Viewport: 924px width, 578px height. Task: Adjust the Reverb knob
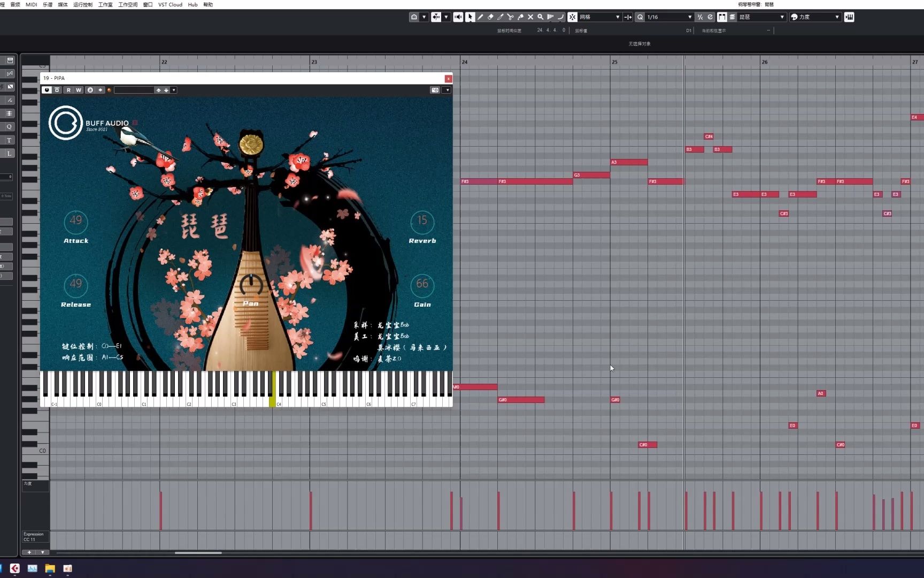[x=422, y=222]
